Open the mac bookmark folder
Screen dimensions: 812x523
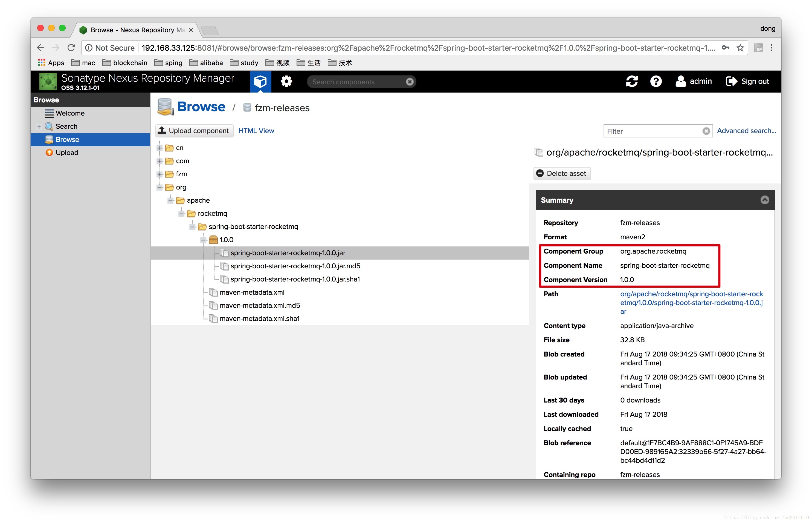(83, 63)
